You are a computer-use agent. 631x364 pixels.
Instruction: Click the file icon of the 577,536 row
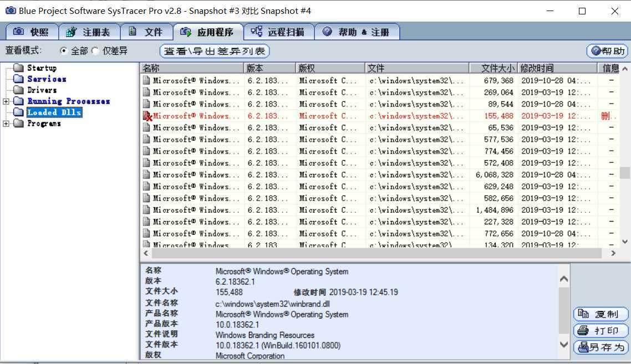[146, 139]
